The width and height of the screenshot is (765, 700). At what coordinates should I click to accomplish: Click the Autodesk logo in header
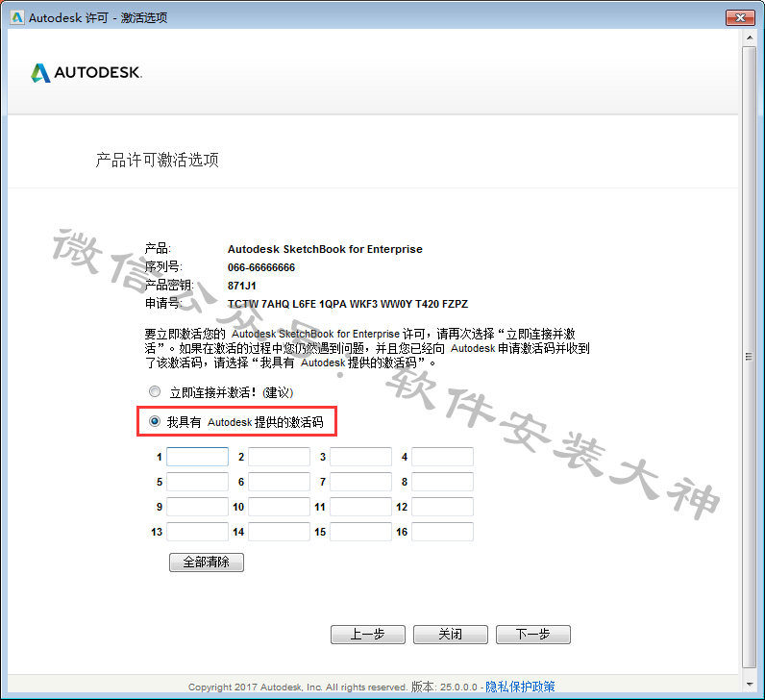[86, 73]
